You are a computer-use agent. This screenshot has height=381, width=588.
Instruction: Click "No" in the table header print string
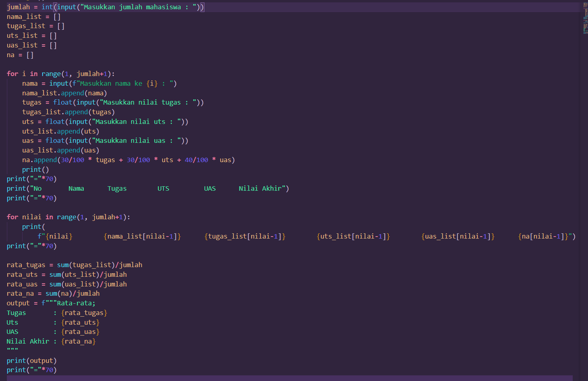pyautogui.click(x=37, y=189)
